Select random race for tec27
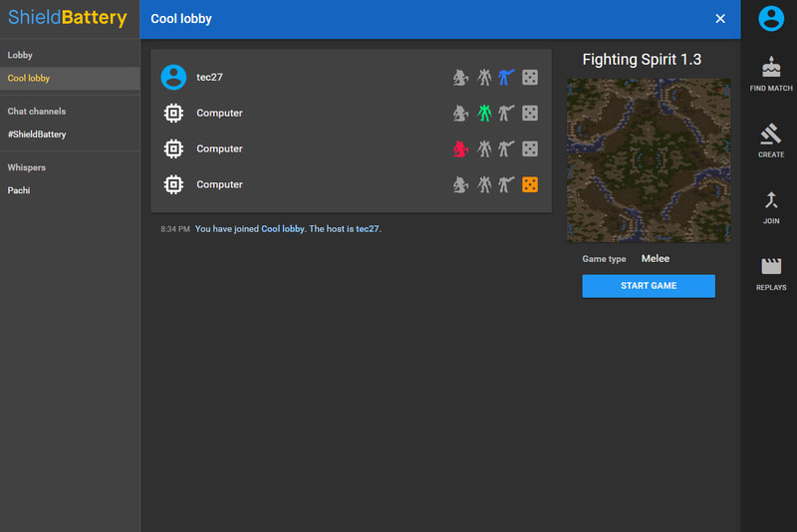 click(x=530, y=78)
